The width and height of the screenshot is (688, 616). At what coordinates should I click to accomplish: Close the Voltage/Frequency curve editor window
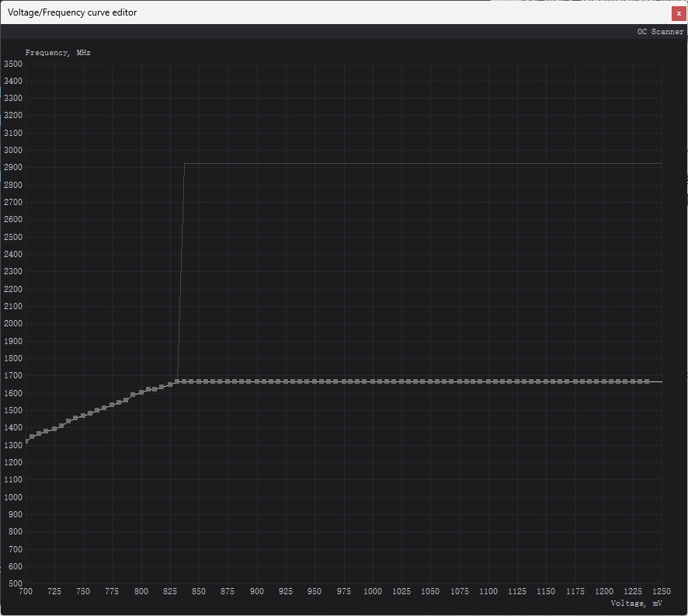(x=678, y=13)
